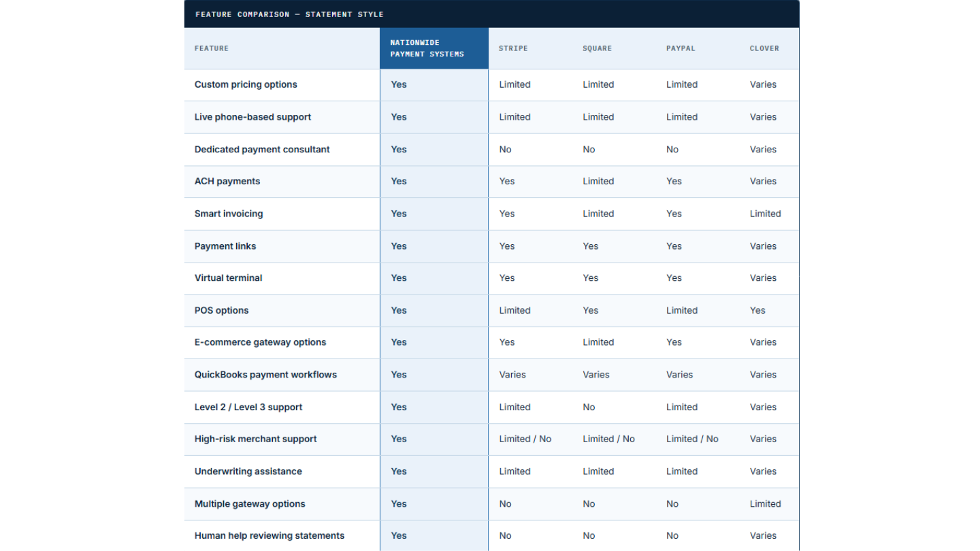Select Square's 'Limited' for E-commerce gateway options

[x=598, y=342]
